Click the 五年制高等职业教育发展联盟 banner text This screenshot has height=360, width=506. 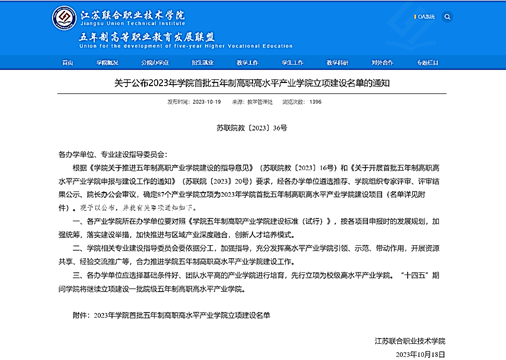pos(147,37)
